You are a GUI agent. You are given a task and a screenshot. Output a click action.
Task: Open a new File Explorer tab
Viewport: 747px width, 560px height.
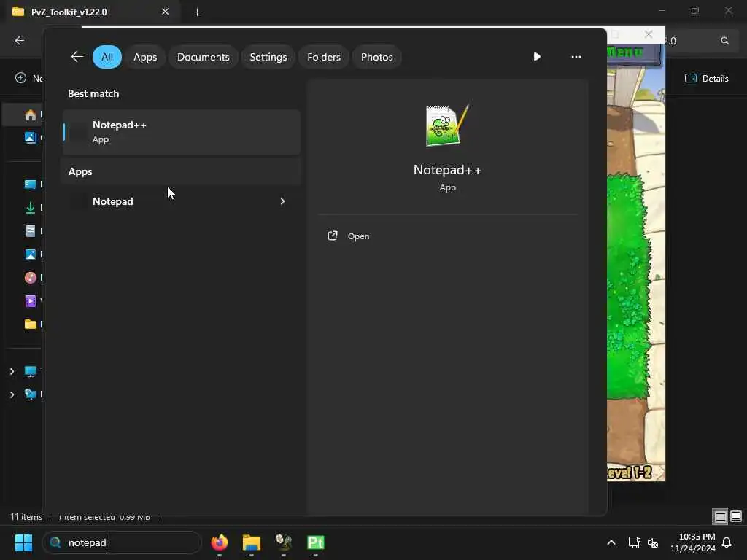point(197,12)
